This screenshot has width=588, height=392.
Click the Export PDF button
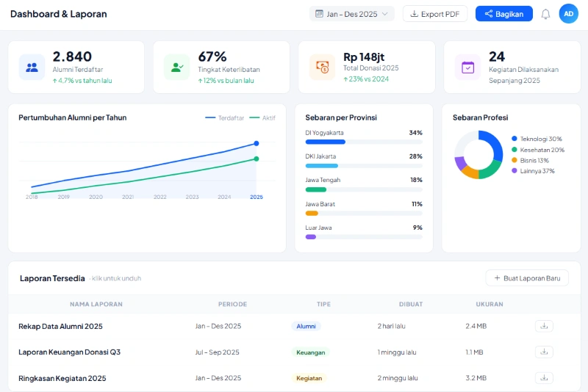[435, 14]
